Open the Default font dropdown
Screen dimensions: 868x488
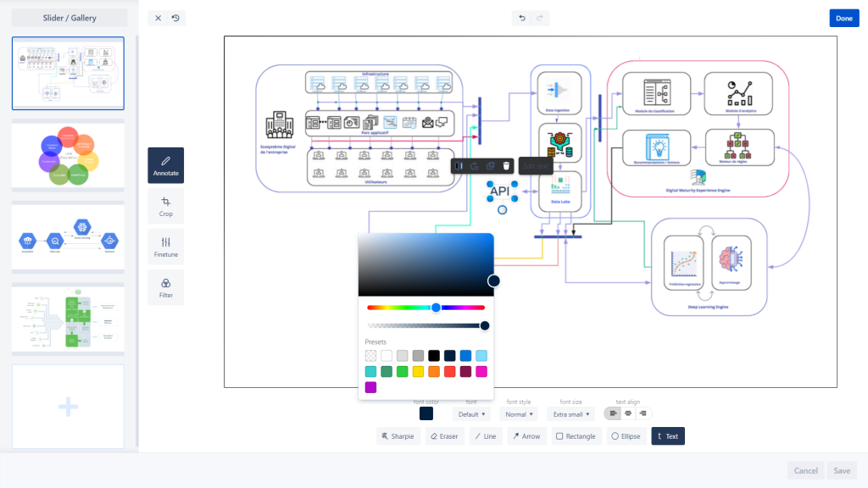[x=473, y=413]
